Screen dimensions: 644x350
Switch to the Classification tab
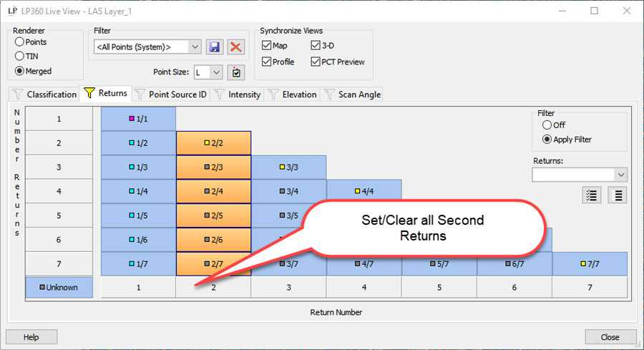pos(44,94)
